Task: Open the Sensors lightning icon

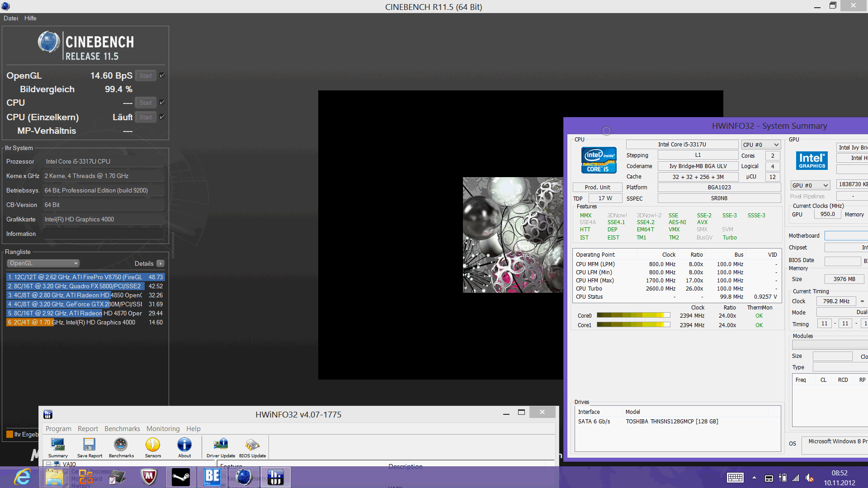Action: click(153, 447)
